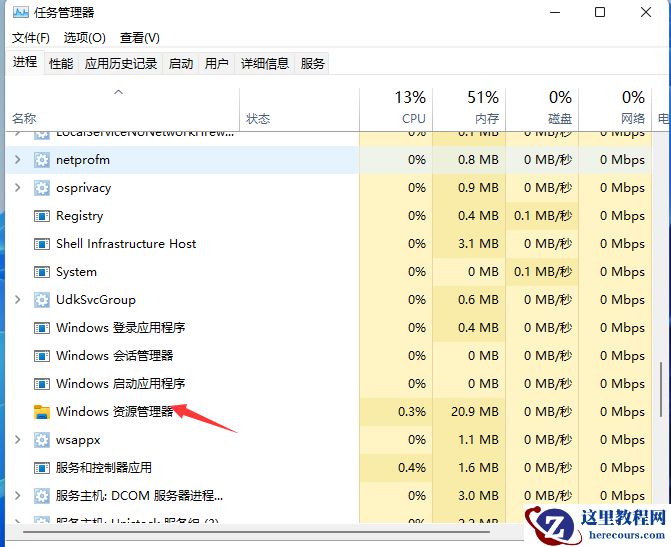Open the 文件(F) menu
The height and width of the screenshot is (547, 671).
point(31,38)
